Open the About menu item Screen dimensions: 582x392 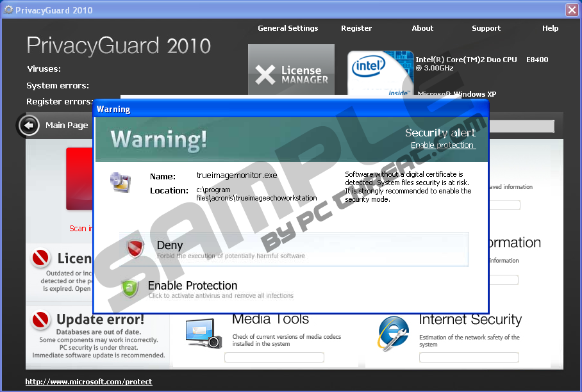click(x=422, y=28)
